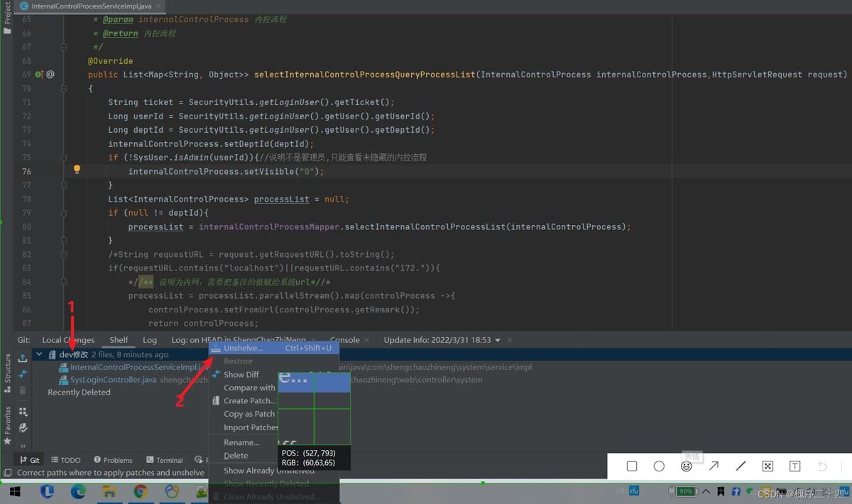Open Google Chrome from the taskbar
The image size is (852, 504).
141,491
